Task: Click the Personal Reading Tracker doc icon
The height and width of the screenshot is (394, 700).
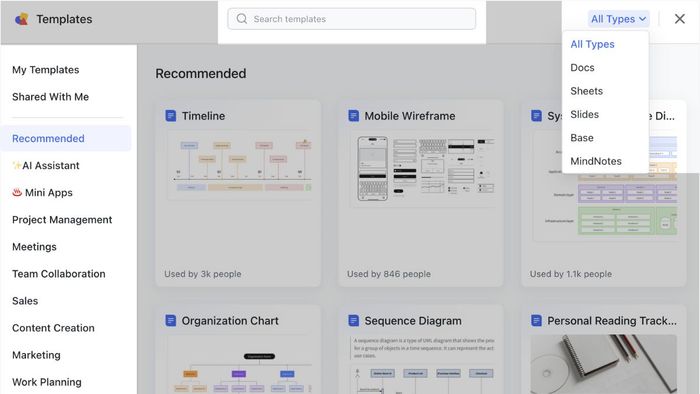Action: [x=537, y=320]
